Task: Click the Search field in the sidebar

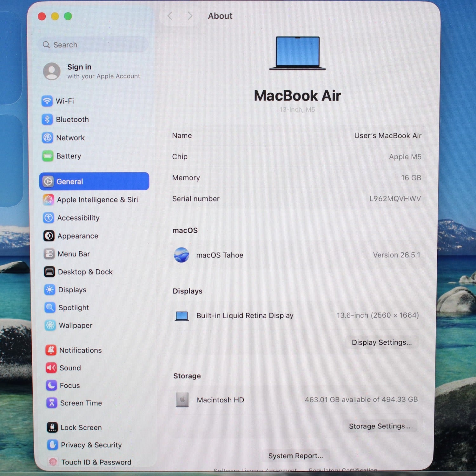Action: pyautogui.click(x=93, y=45)
